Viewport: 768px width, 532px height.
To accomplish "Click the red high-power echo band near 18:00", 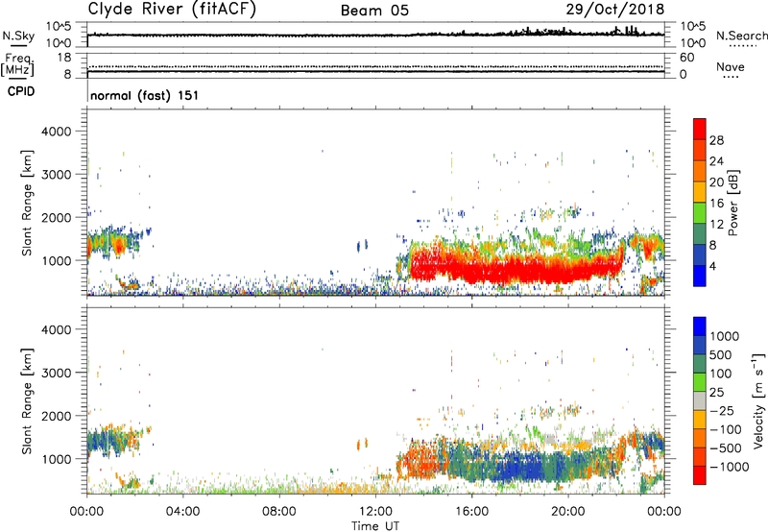I will coord(519,271).
